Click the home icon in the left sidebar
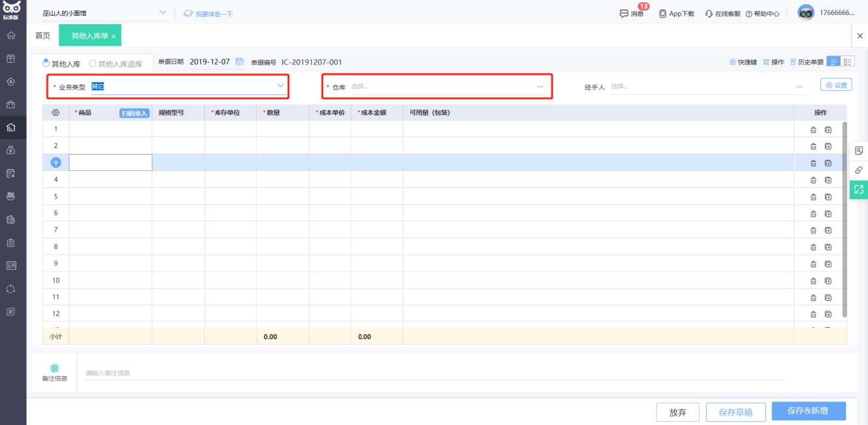This screenshot has width=868, height=425. click(11, 35)
